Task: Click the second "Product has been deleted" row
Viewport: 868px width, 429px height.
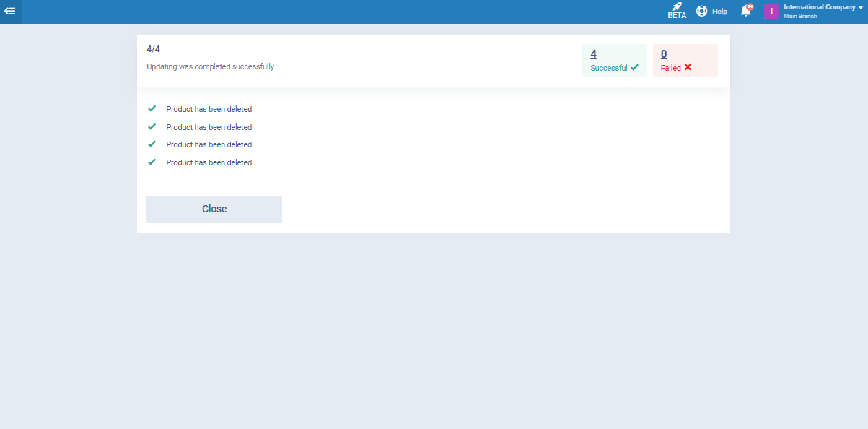Action: (209, 127)
